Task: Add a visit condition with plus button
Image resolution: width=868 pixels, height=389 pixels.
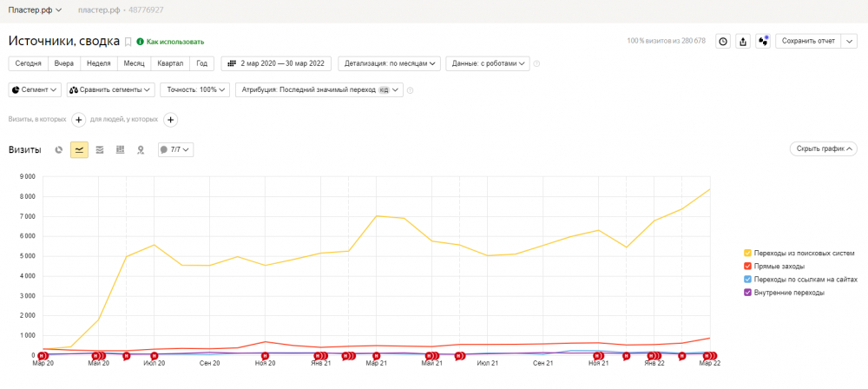Action: tap(78, 119)
